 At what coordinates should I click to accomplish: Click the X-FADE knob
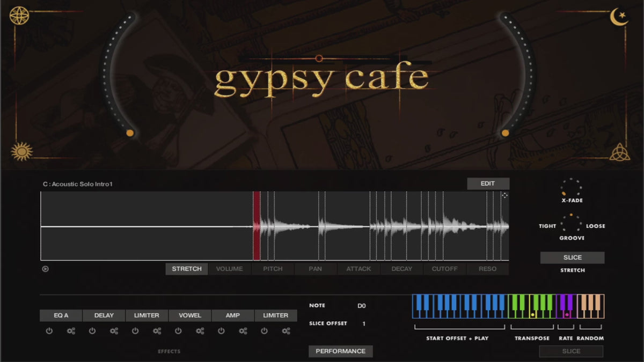coord(572,187)
